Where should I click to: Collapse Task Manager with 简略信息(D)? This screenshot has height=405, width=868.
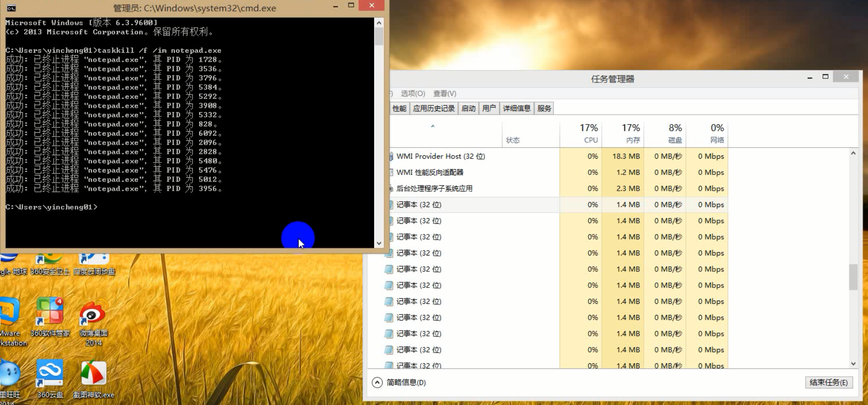(x=399, y=382)
